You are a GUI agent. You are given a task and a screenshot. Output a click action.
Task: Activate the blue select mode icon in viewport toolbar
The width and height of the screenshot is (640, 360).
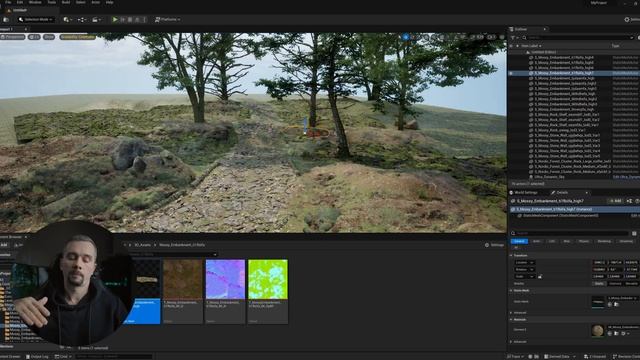[405, 37]
